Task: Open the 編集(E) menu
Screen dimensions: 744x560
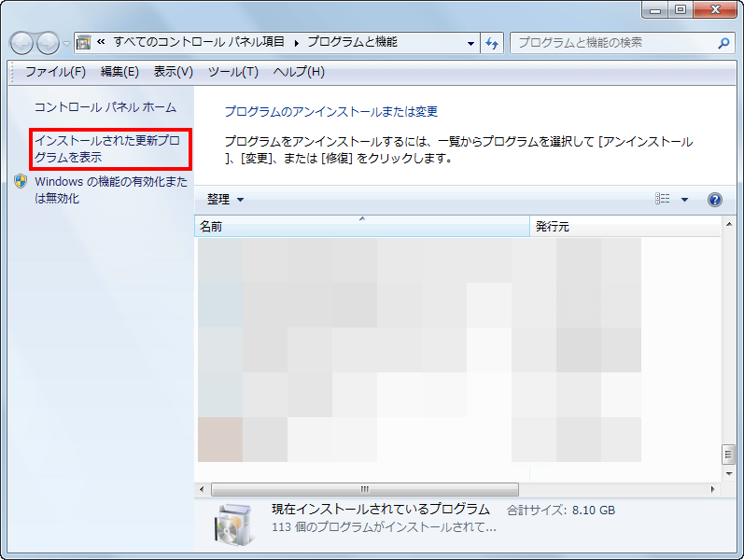Action: click(x=120, y=72)
